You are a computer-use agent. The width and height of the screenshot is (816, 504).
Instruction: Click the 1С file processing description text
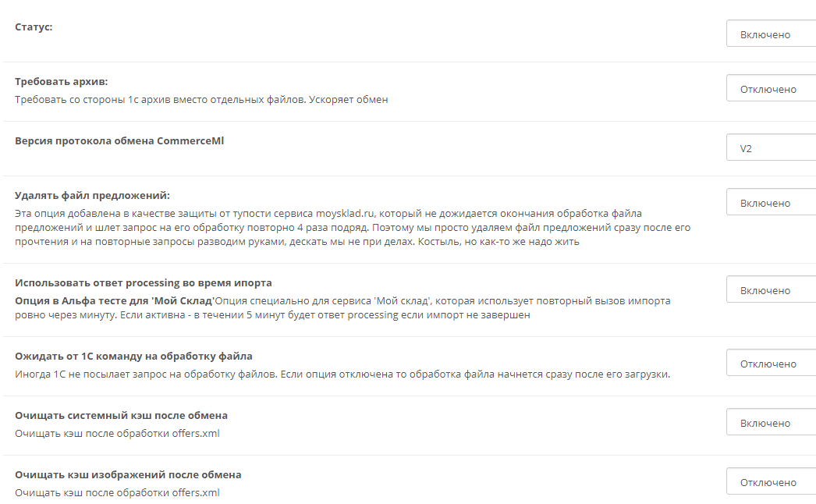pyautogui.click(x=342, y=374)
